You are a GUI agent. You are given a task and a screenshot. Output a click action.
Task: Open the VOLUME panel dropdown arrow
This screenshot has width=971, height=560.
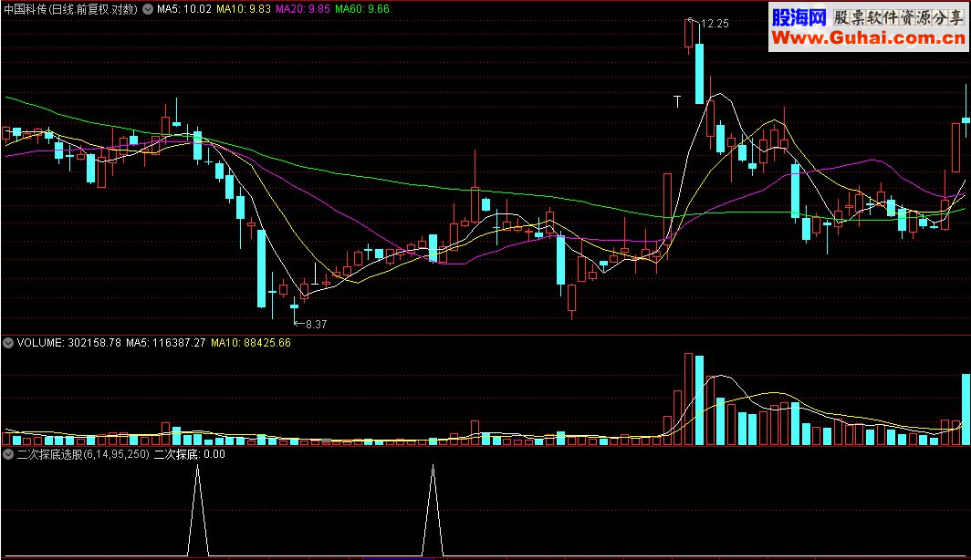pos(8,343)
